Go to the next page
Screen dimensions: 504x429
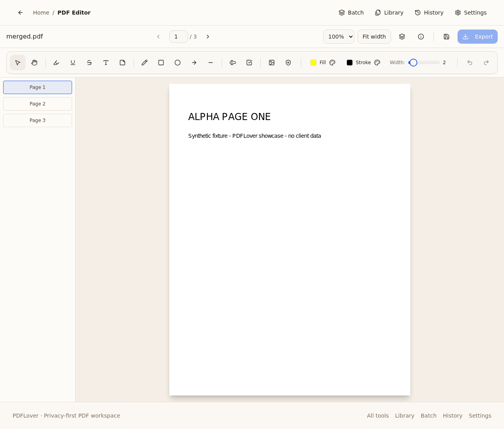(x=208, y=37)
